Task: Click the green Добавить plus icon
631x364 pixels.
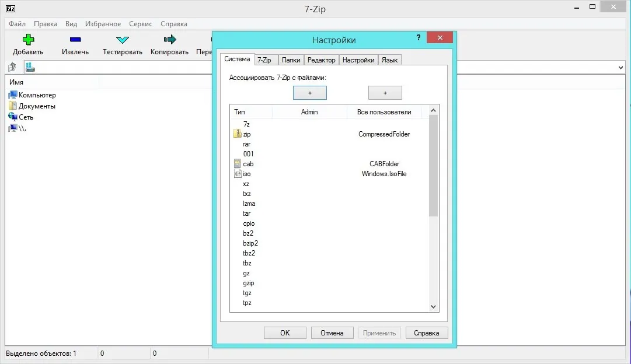Action: [x=28, y=40]
